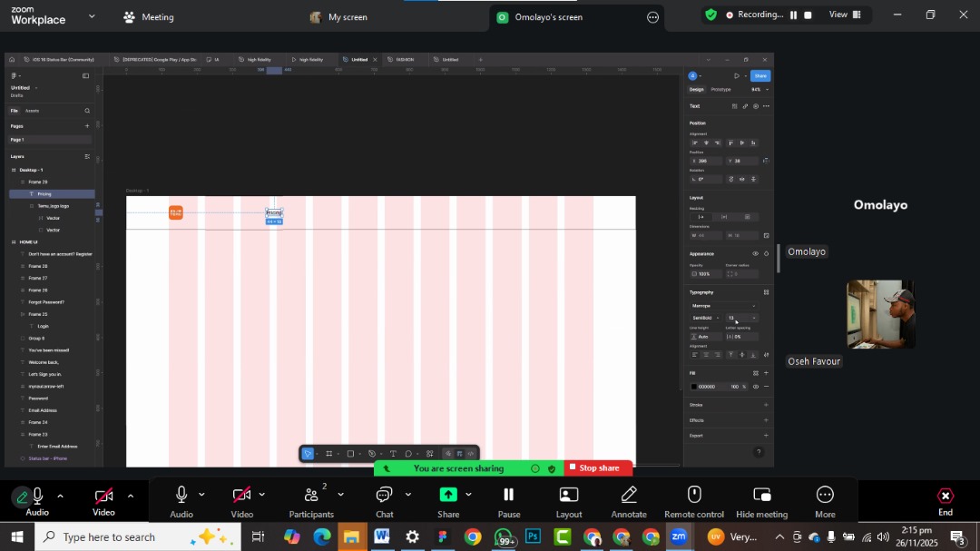Open Figma home icon in tab bar
This screenshot has width=980, height=551.
(x=12, y=59)
